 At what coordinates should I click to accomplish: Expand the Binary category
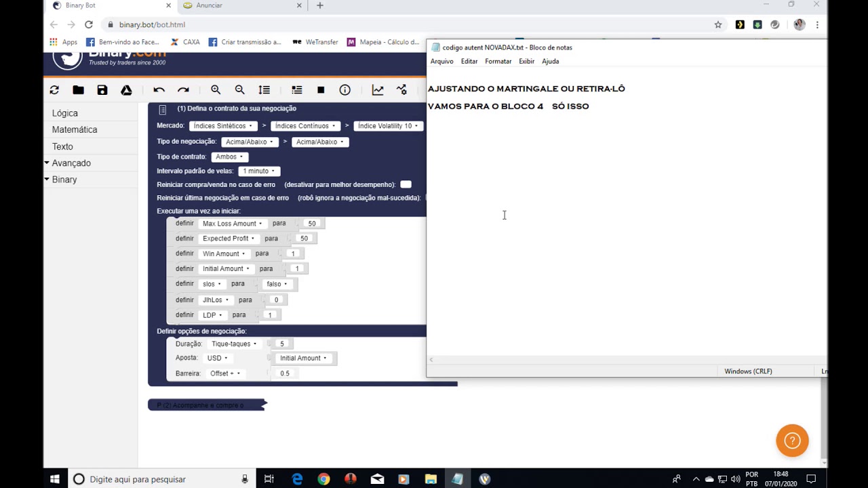[x=64, y=180]
